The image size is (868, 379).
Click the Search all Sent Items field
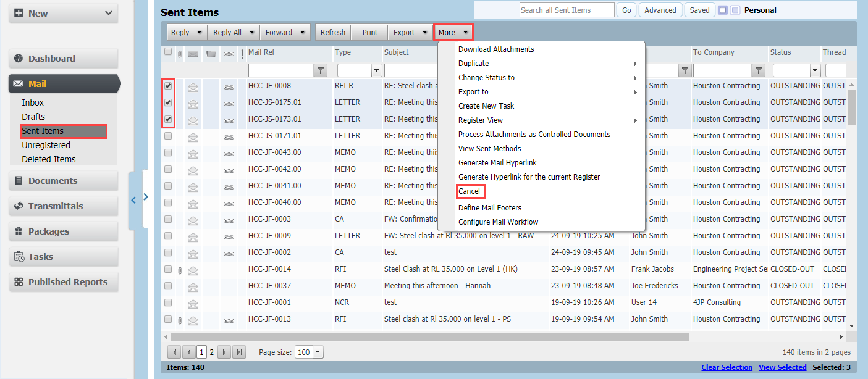567,10
